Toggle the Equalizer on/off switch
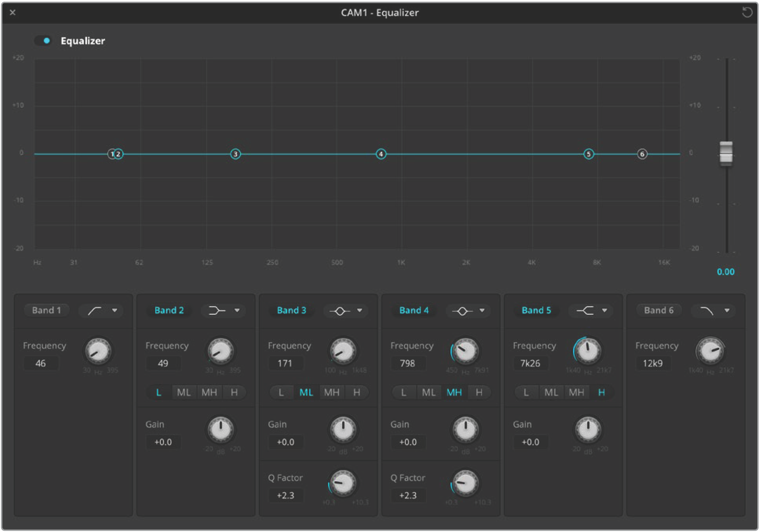The height and width of the screenshot is (532, 760). click(43, 41)
